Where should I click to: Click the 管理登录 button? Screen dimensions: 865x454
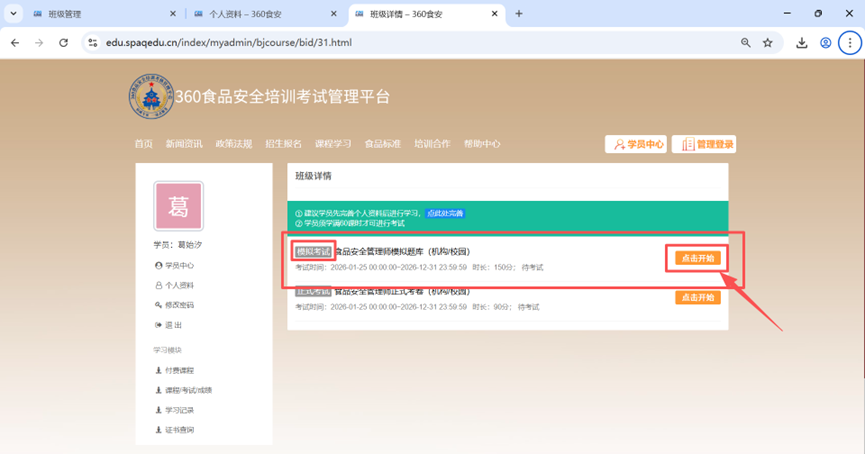click(704, 144)
